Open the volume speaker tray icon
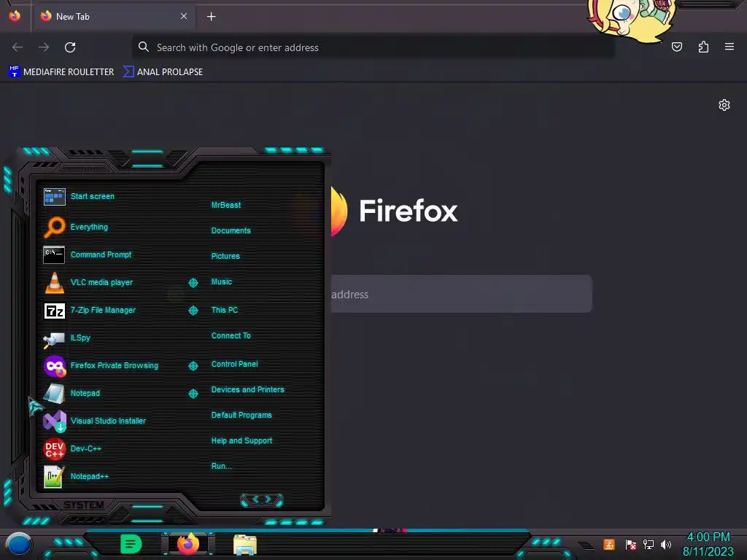This screenshot has height=560, width=747. coord(666,544)
